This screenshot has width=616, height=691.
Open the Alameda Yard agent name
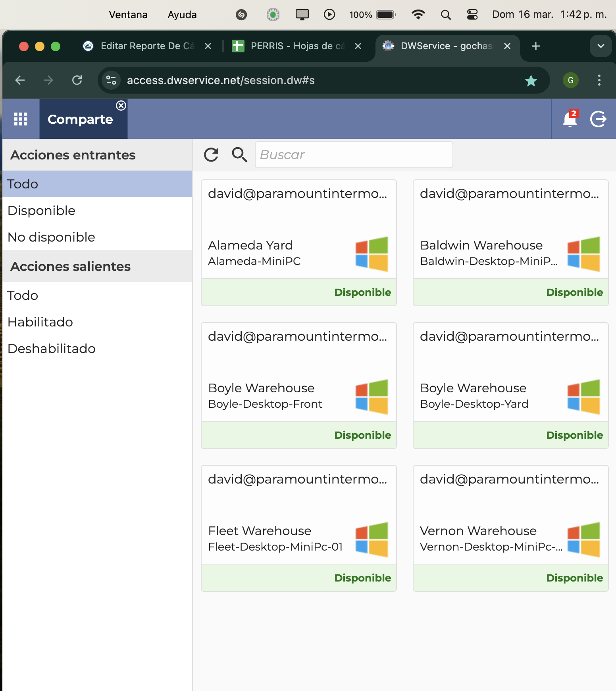(x=250, y=245)
